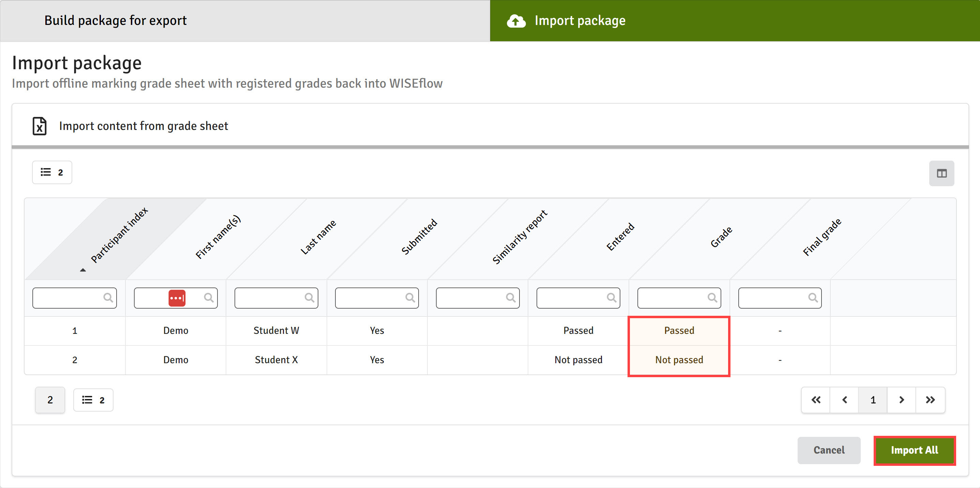Click the Excel grade sheet file icon

(x=40, y=126)
